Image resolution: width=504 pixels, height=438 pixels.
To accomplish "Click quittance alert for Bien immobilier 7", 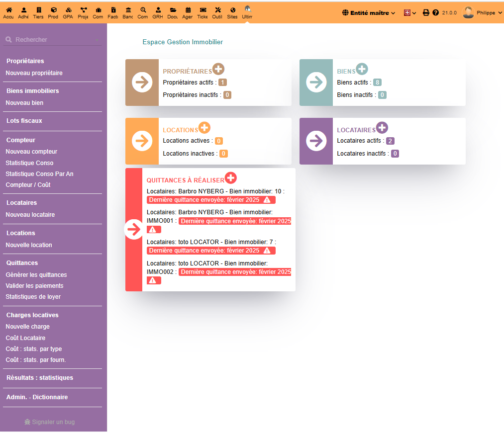I will click(x=211, y=251).
